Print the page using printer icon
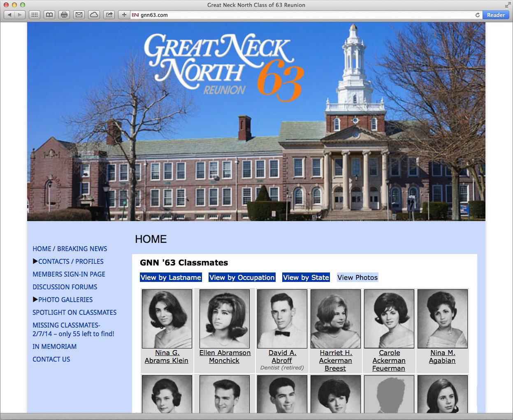Viewport: 513px width, 420px height. pyautogui.click(x=64, y=15)
